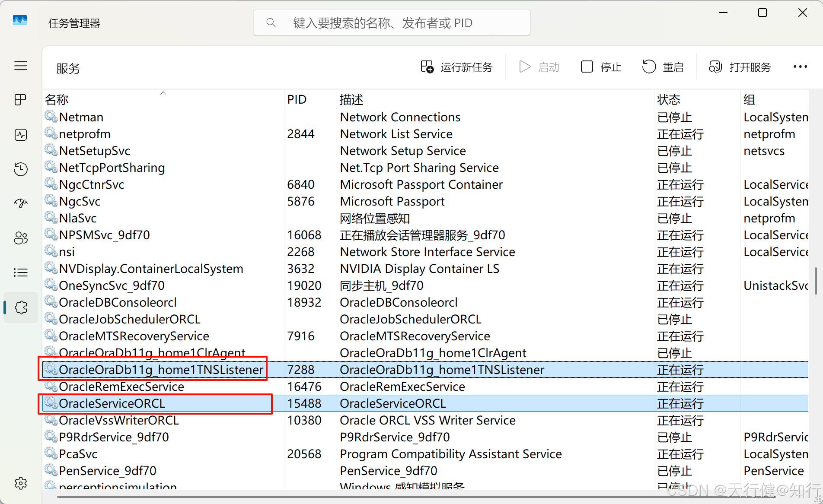Sort by the 名称 column header
823x504 pixels.
pyautogui.click(x=163, y=99)
